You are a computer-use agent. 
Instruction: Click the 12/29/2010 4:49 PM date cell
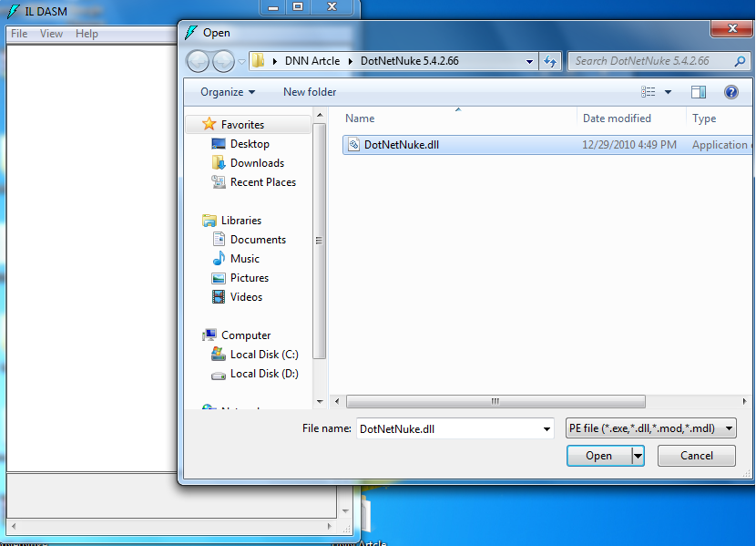[x=628, y=145]
